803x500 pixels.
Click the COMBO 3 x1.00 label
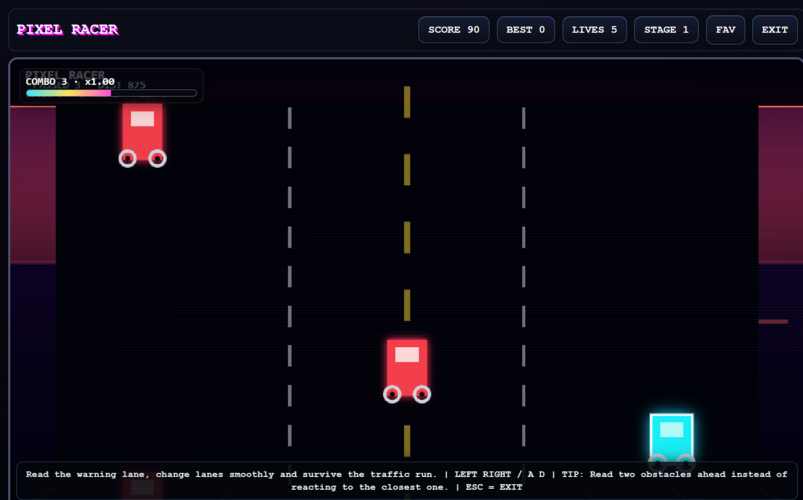(x=70, y=81)
